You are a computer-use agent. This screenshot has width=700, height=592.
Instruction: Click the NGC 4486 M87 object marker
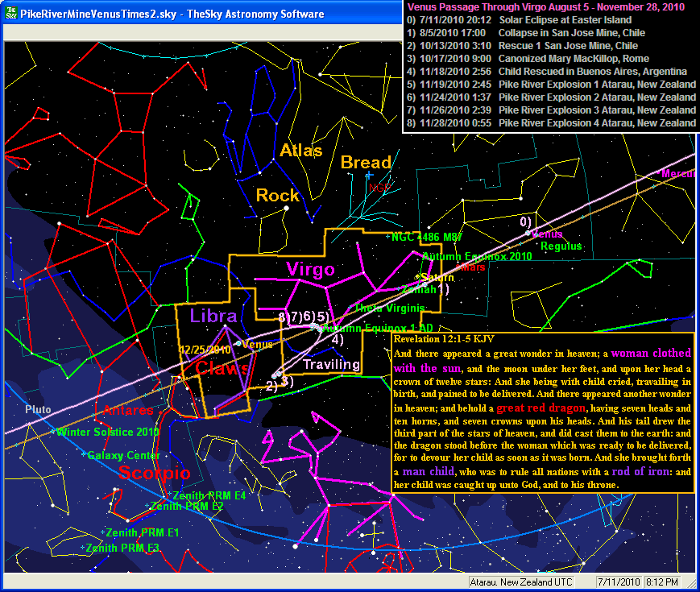point(389,237)
